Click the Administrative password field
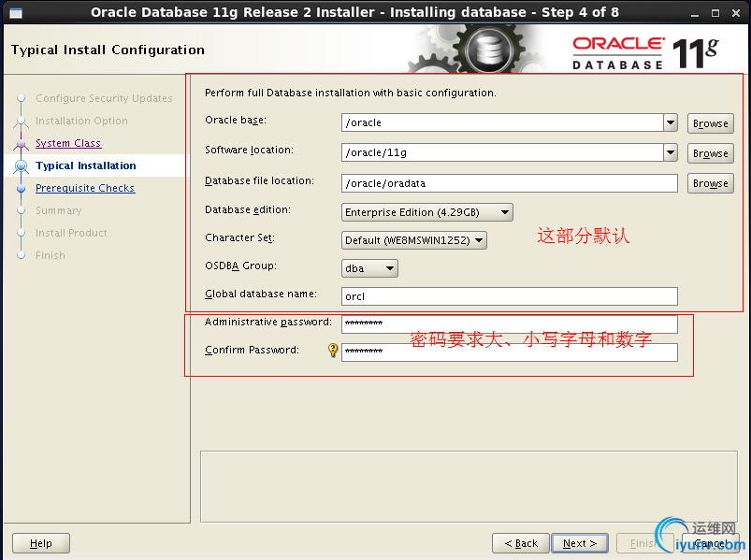This screenshot has width=751, height=560. (x=510, y=324)
